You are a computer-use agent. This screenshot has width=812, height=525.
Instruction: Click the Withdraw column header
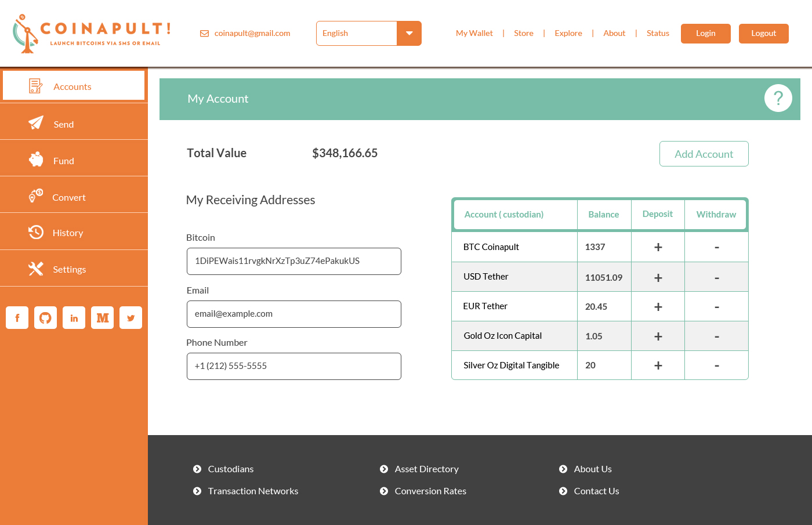pyautogui.click(x=716, y=215)
